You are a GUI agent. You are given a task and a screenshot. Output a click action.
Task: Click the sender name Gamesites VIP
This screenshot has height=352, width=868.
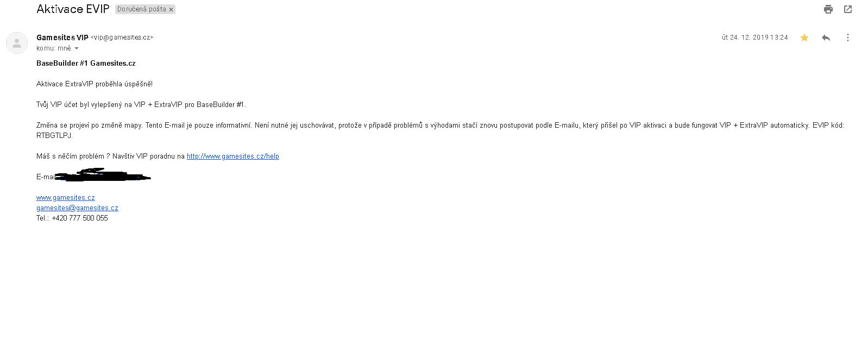(62, 37)
